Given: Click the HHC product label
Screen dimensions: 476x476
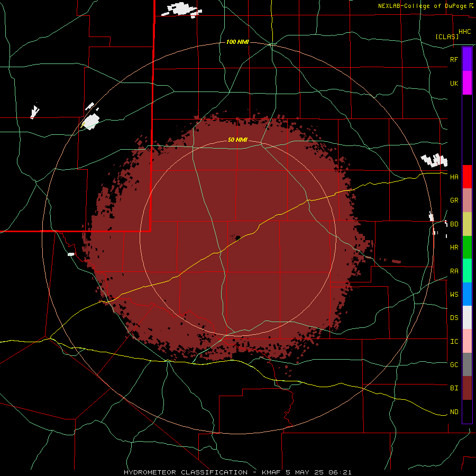Looking at the screenshot, I should pyautogui.click(x=465, y=32).
